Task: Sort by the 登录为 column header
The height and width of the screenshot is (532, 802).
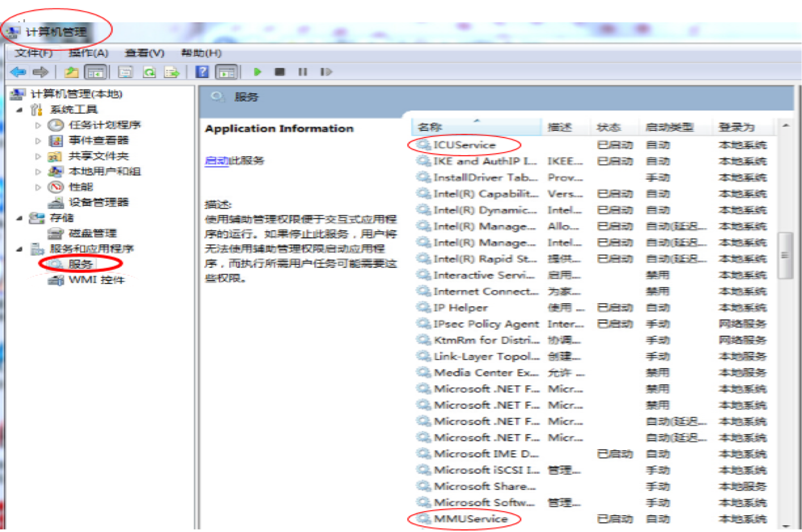Action: (743, 127)
